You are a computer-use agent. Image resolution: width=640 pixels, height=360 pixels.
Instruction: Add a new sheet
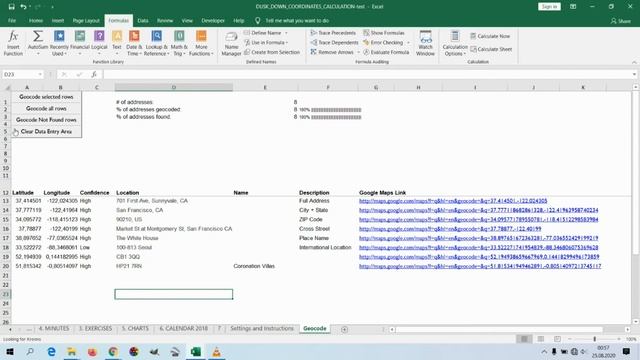coord(344,329)
